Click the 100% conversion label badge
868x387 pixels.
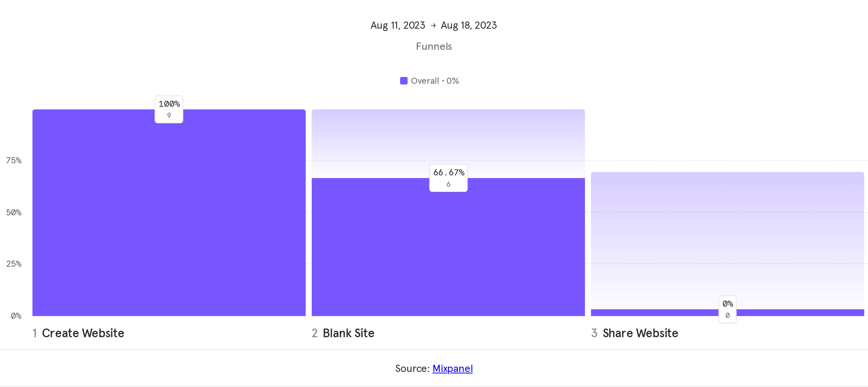coord(169,109)
